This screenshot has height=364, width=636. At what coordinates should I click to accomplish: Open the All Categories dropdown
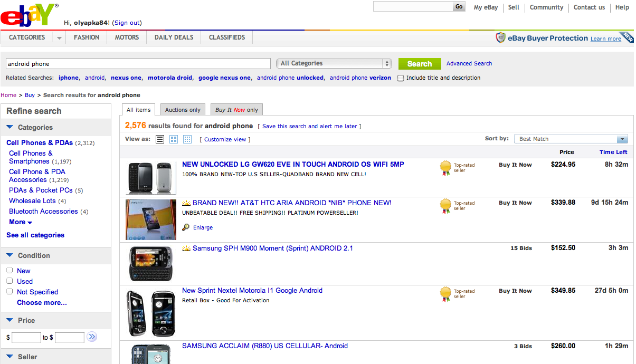pyautogui.click(x=334, y=63)
